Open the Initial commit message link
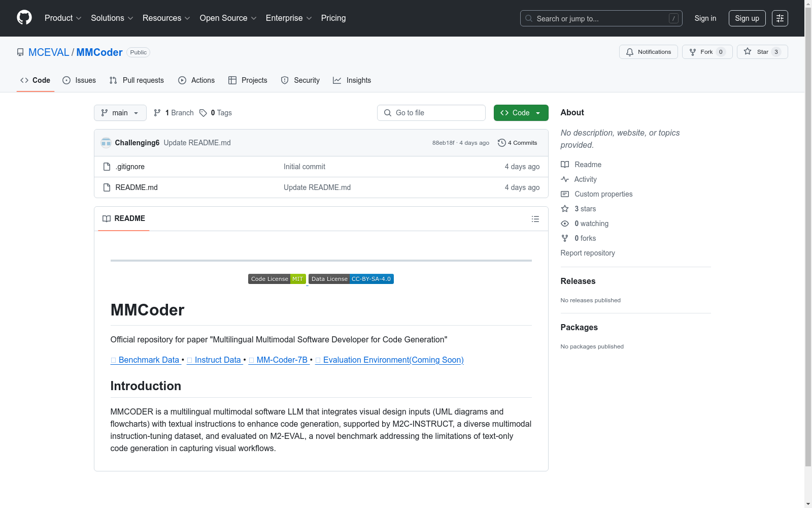 point(304,167)
